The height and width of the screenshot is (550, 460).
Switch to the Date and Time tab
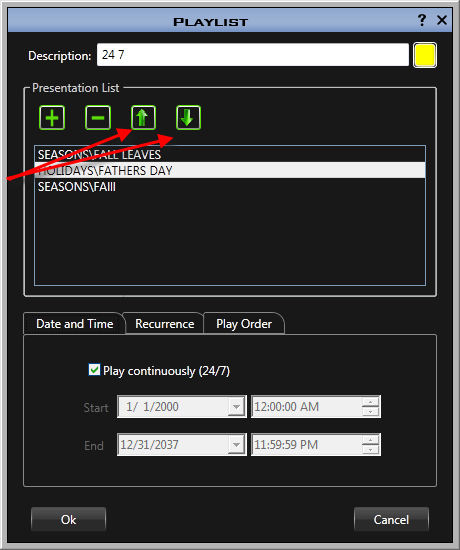coord(74,323)
